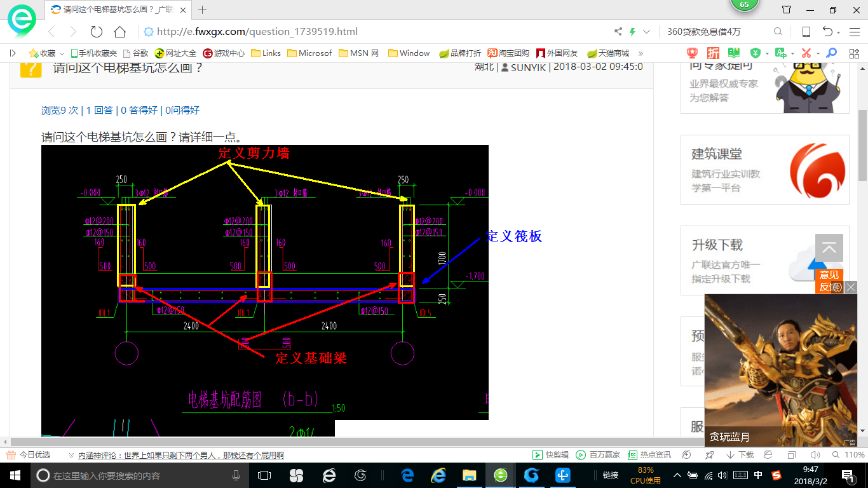Click the blue key password icon
The height and width of the screenshot is (488, 868).
pos(831,53)
